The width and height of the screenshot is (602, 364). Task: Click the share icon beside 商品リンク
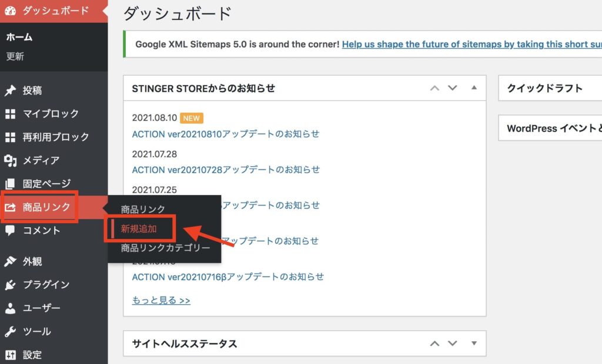11,207
